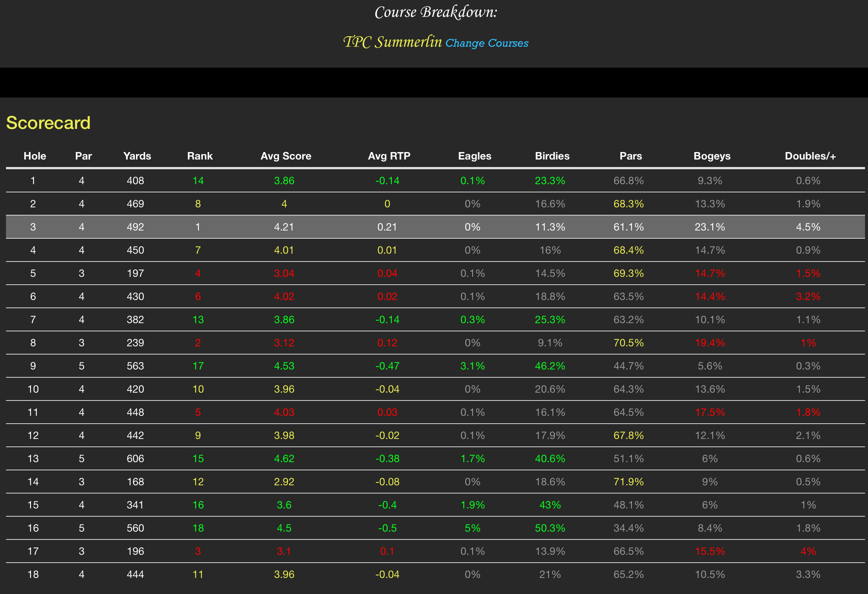868x594 pixels.
Task: Click the 4% doubles value
Action: click(x=808, y=551)
